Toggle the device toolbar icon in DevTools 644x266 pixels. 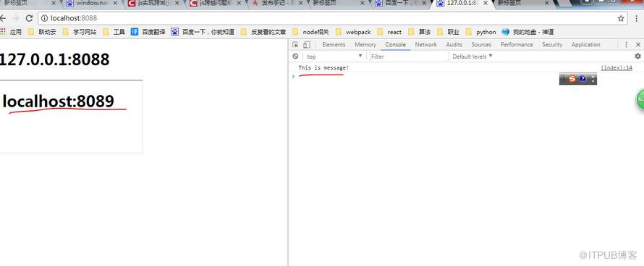click(x=306, y=45)
